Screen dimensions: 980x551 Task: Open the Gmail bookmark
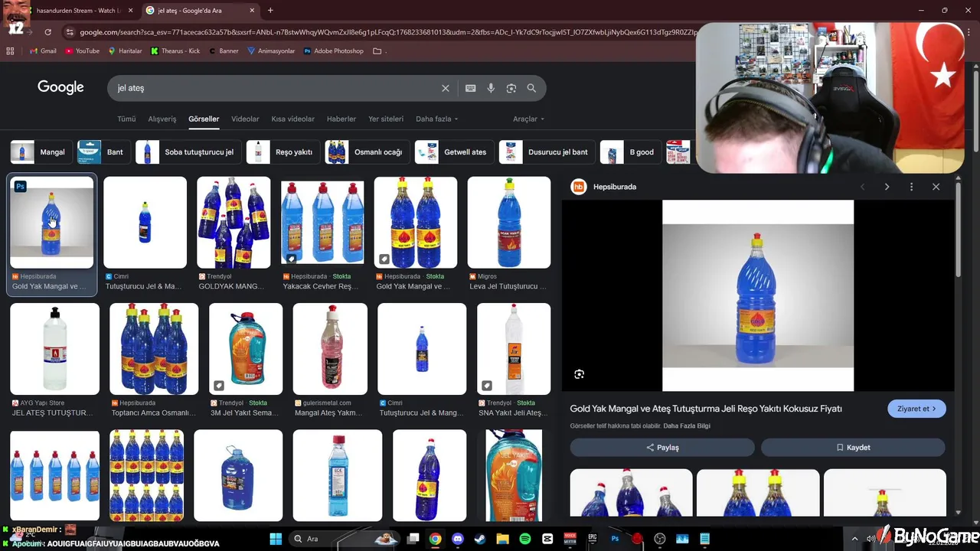pos(43,51)
